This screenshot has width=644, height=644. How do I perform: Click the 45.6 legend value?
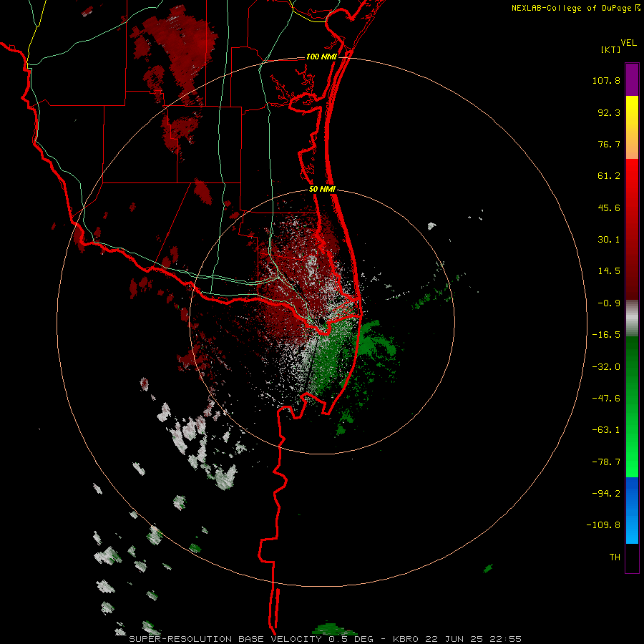609,208
